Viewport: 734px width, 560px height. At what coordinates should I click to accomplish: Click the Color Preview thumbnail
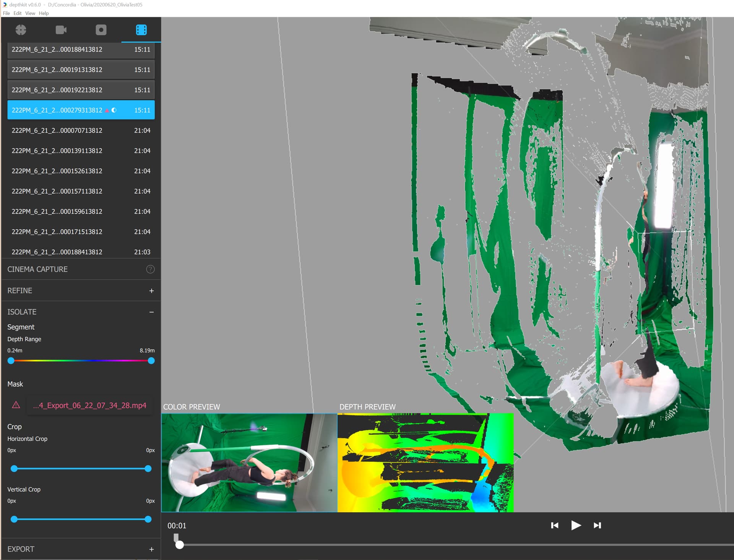coord(249,463)
